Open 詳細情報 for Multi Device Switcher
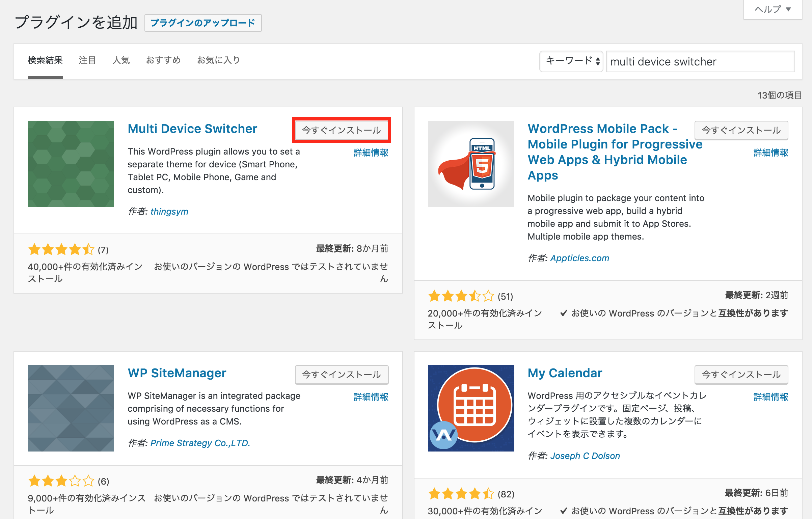The image size is (812, 519). [371, 153]
